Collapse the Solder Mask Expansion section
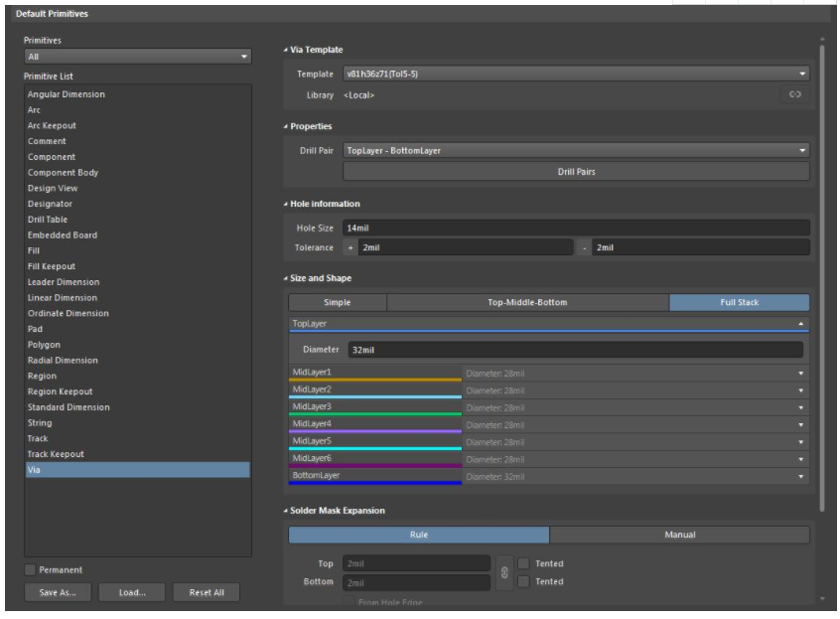The width and height of the screenshot is (840, 619). (285, 511)
